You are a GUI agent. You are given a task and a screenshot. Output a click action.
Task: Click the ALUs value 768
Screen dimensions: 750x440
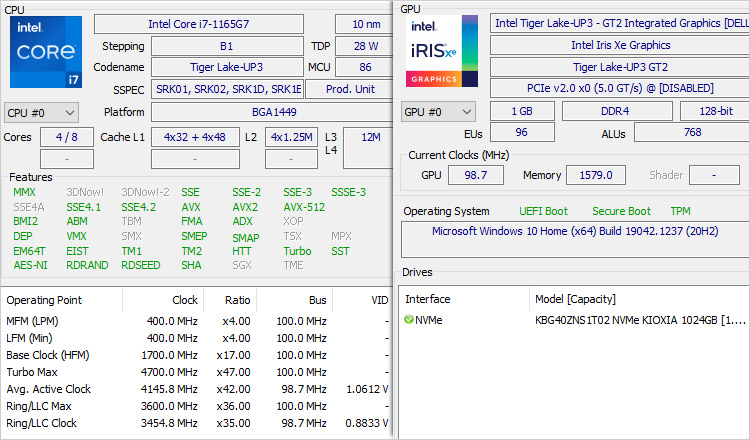pyautogui.click(x=692, y=132)
